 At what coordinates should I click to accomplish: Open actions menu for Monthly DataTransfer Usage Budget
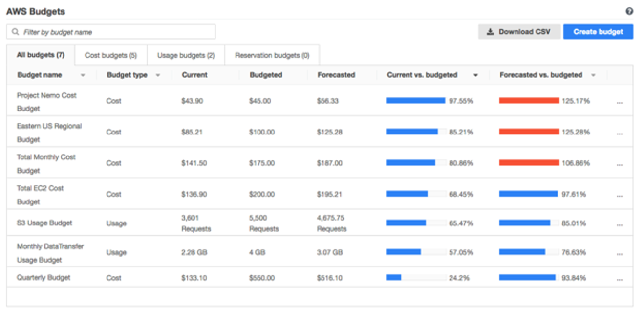tap(620, 254)
